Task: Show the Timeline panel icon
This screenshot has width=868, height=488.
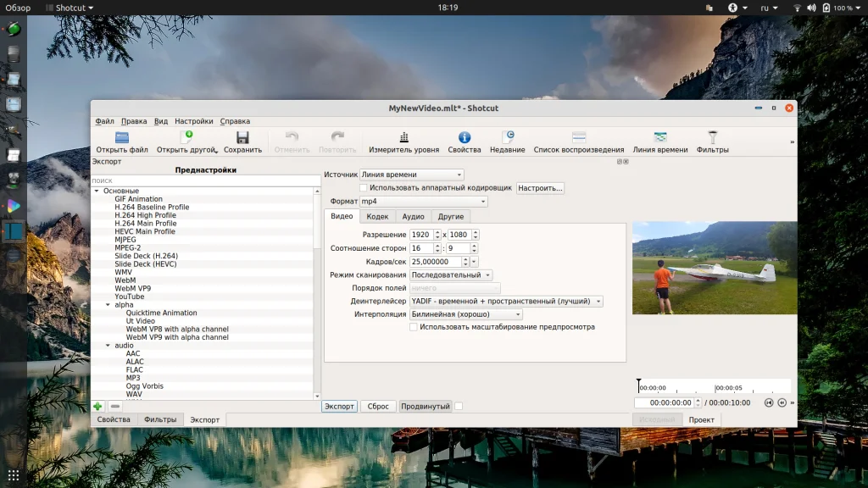Action: pyautogui.click(x=660, y=138)
